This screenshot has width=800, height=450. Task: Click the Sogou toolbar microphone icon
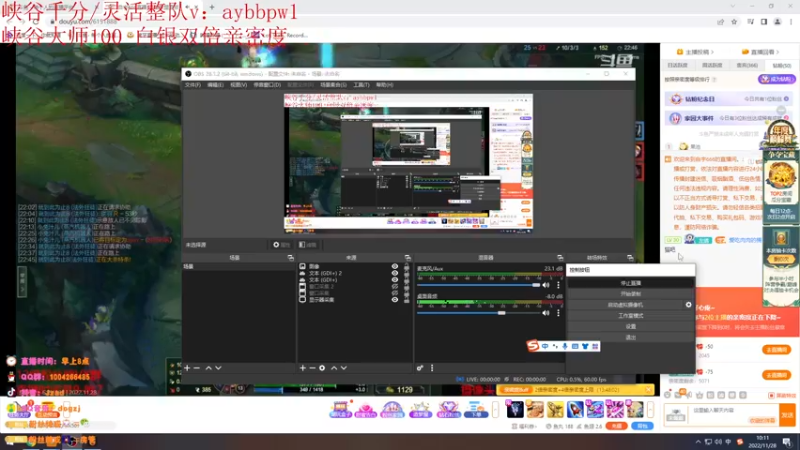[565, 346]
